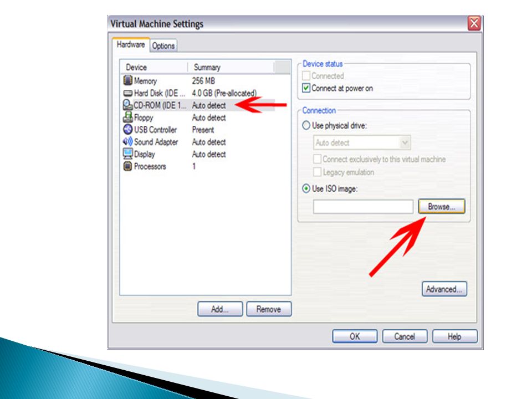Click the Sound Adapter speaker icon
The width and height of the screenshot is (532, 399).
pyautogui.click(x=127, y=142)
